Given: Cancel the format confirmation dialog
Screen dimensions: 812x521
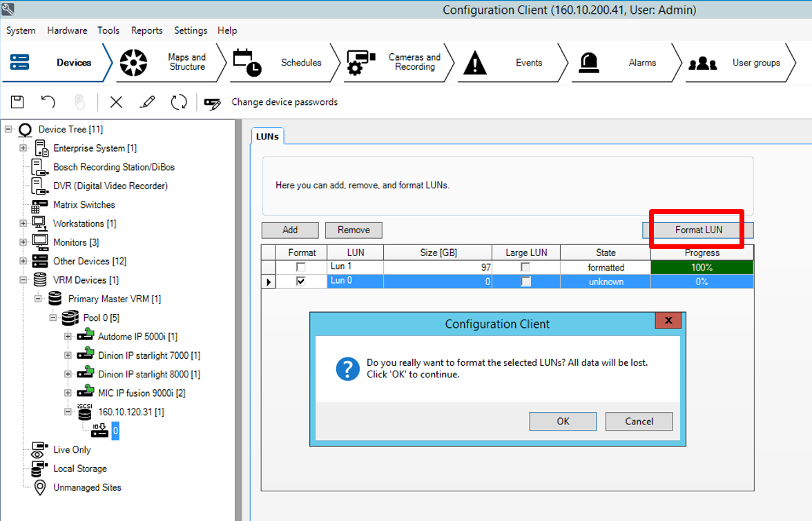Looking at the screenshot, I should click(x=639, y=421).
